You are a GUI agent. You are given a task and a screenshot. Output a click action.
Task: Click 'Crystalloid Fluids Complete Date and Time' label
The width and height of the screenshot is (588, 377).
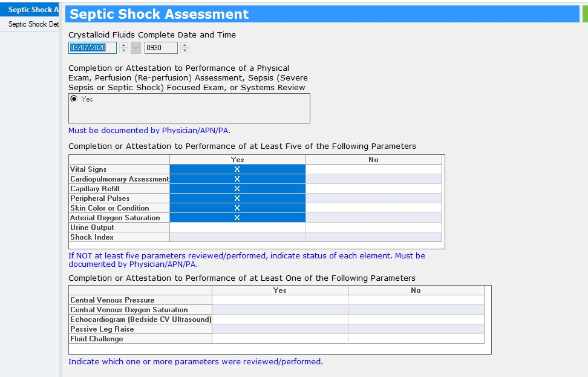point(152,35)
